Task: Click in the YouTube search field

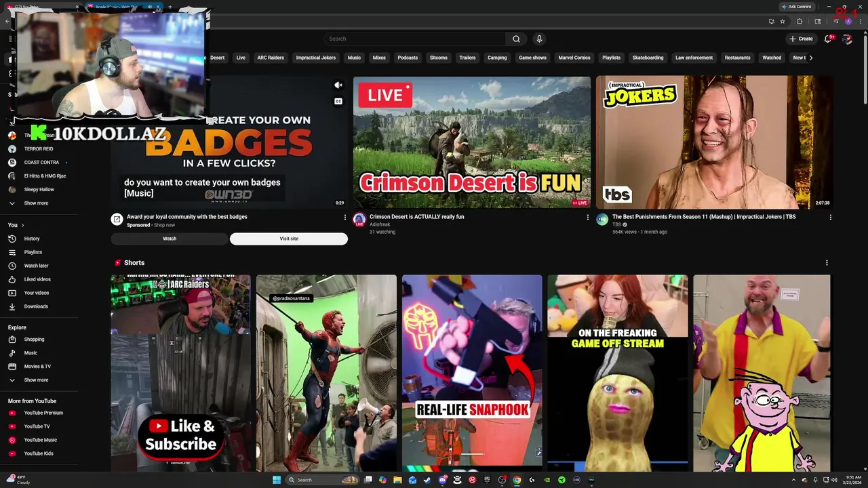Action: click(x=415, y=39)
